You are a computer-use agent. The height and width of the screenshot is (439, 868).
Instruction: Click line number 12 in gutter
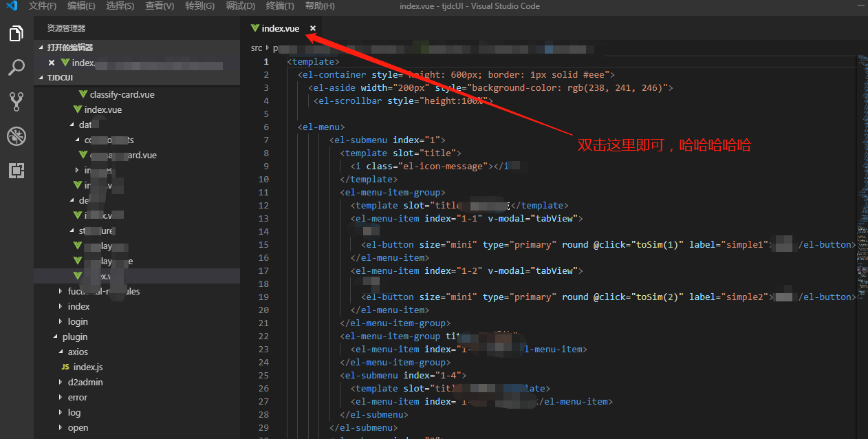(x=264, y=205)
